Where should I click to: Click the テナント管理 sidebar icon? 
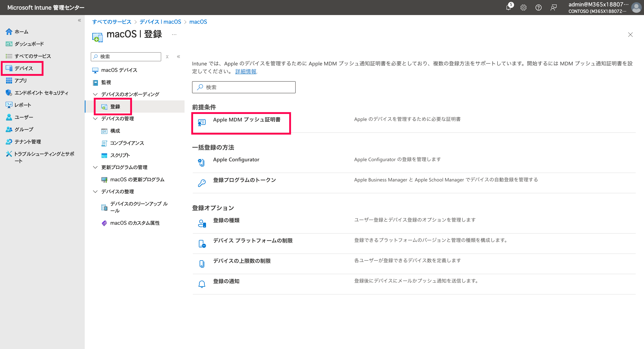click(x=9, y=142)
